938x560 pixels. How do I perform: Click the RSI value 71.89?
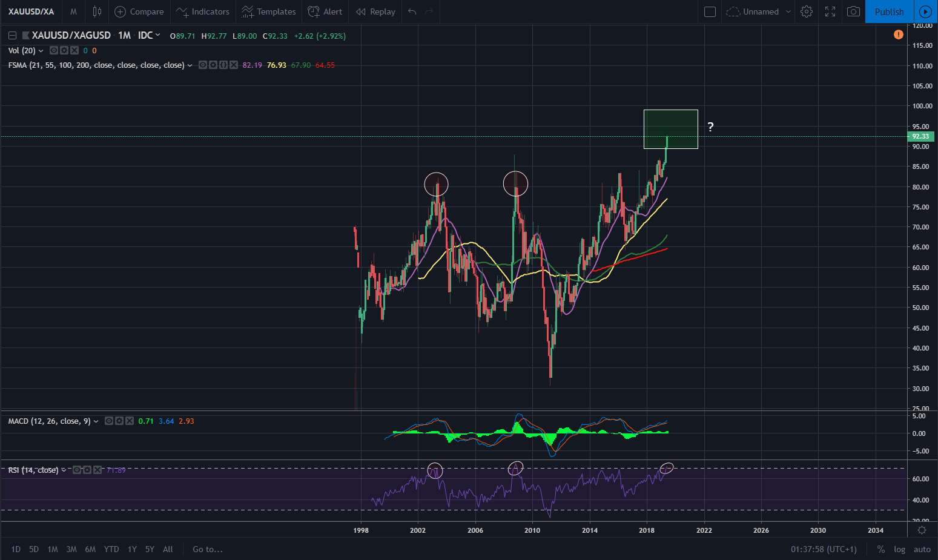coord(116,470)
